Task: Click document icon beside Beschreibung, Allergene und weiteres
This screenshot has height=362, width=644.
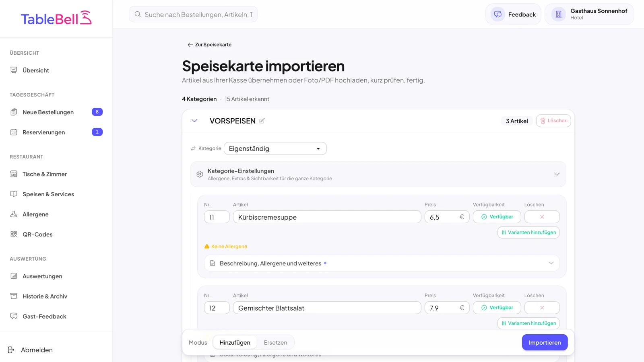Action: pyautogui.click(x=213, y=263)
